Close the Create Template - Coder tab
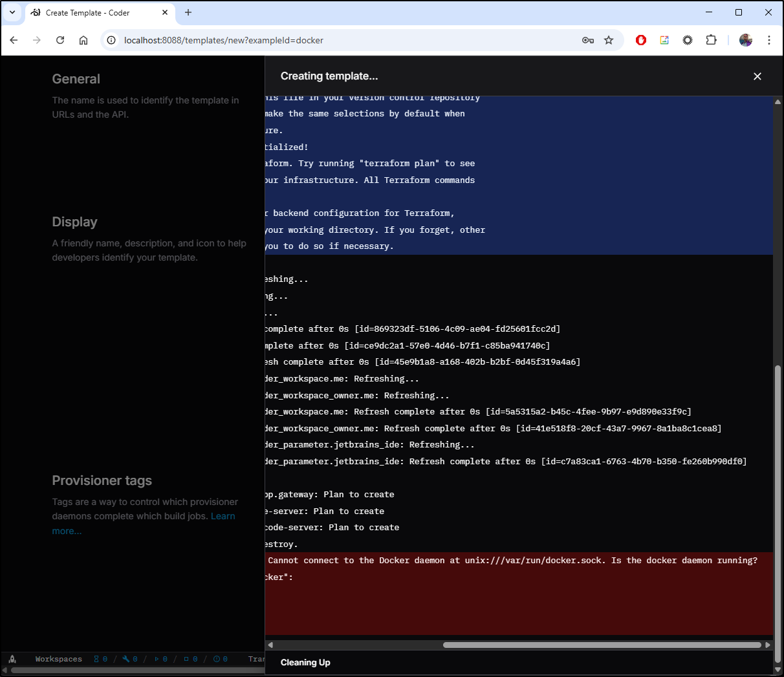Viewport: 784px width, 677px height. 165,12
